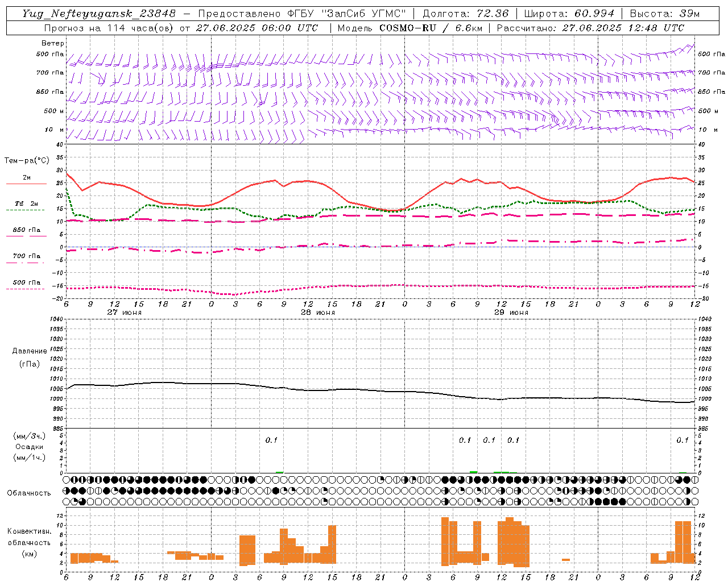
Task: Click the 'Td 2м' dew point legend entry
Action: pyautogui.click(x=26, y=203)
